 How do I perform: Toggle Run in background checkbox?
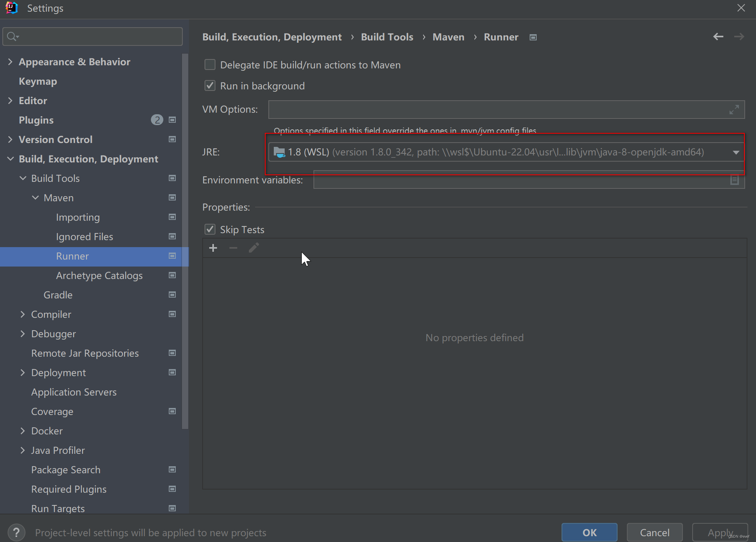click(x=210, y=85)
